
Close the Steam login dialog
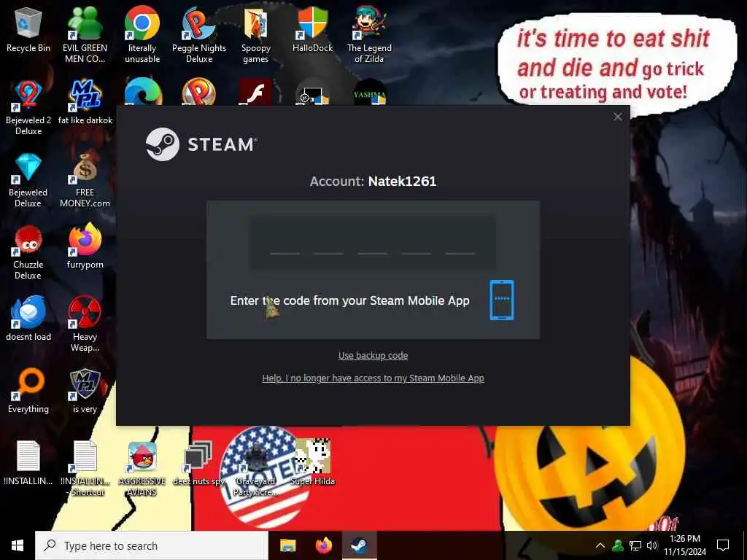click(617, 117)
